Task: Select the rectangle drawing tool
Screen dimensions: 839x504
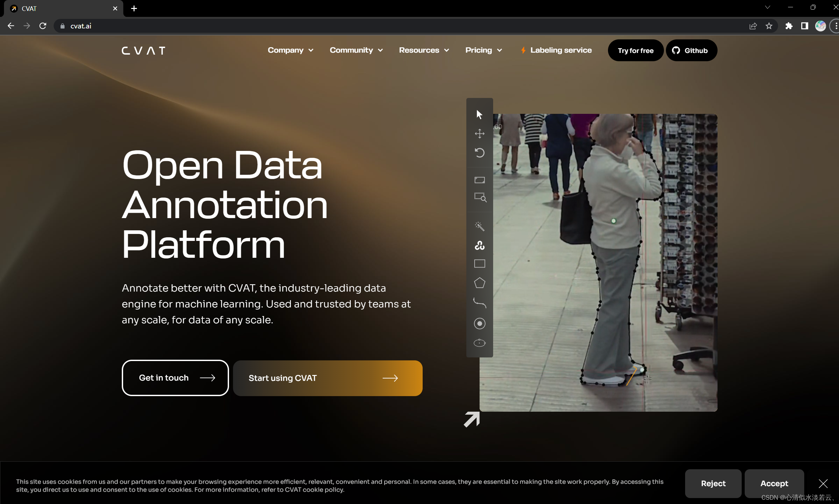Action: (480, 264)
